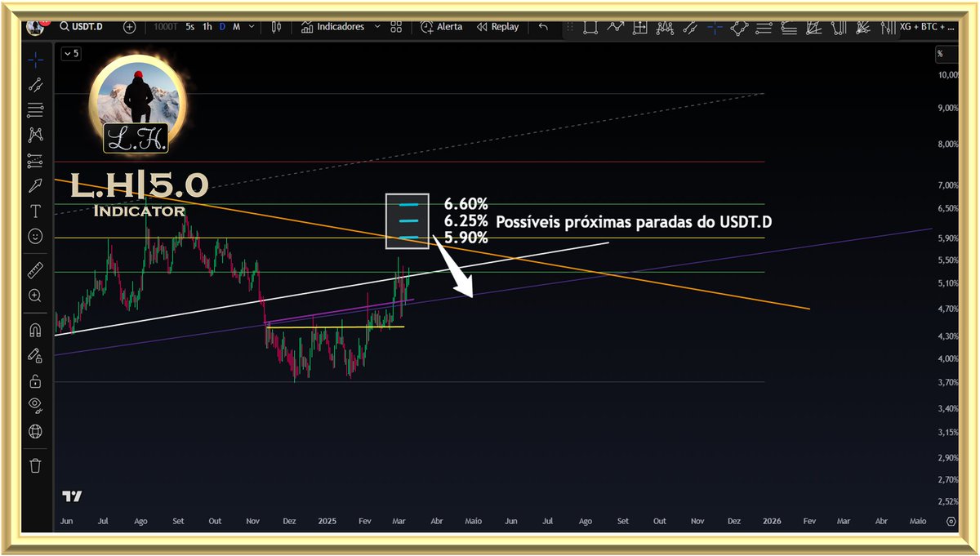Add a compare symbol with the plus button
The width and height of the screenshot is (980, 556).
(x=130, y=27)
